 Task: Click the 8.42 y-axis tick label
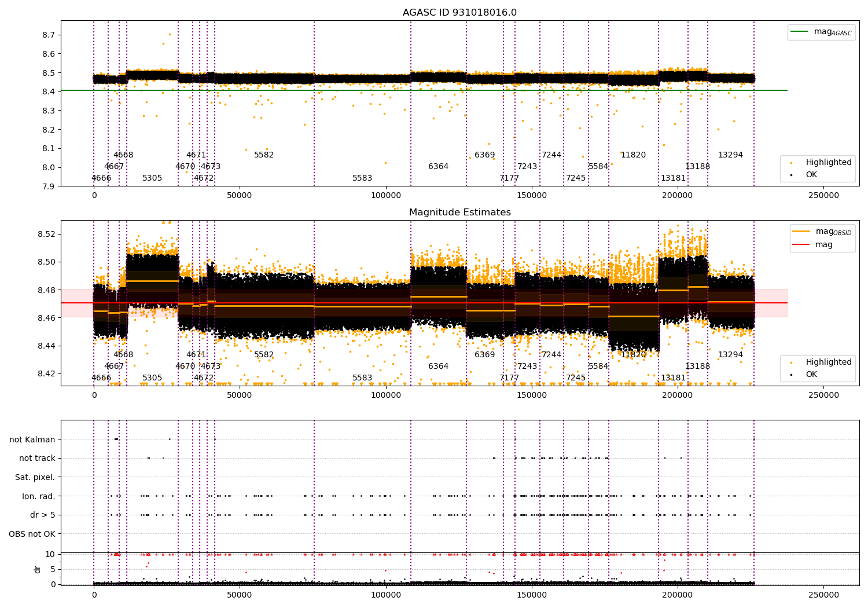click(x=46, y=373)
